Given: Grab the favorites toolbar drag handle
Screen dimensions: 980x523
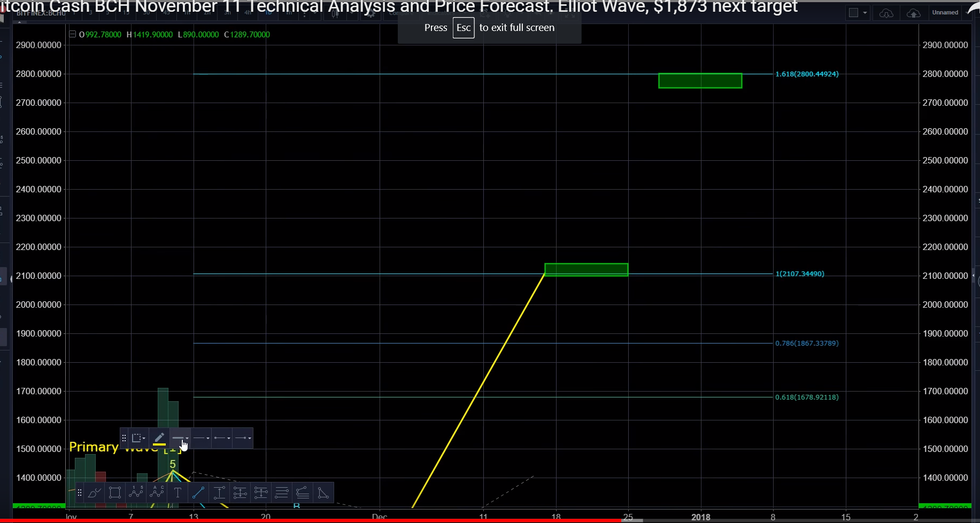Looking at the screenshot, I should click(80, 493).
